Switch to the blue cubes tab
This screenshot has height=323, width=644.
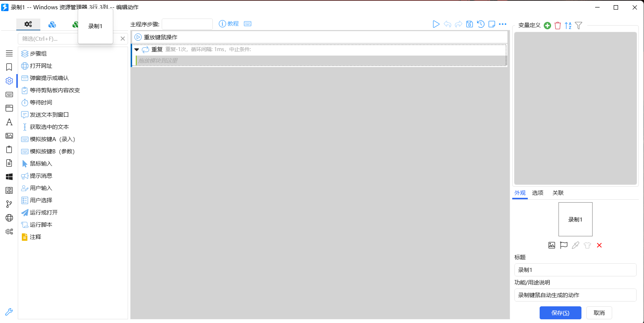52,24
